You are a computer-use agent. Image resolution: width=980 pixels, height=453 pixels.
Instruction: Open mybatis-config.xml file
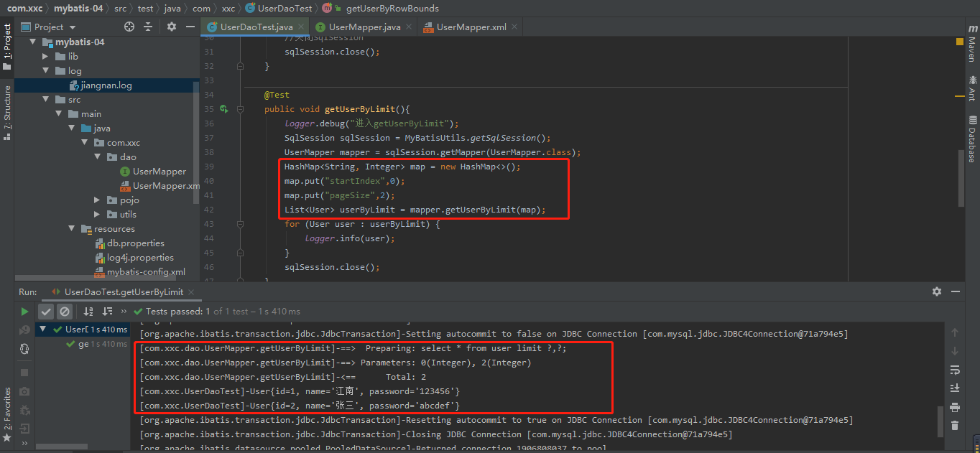click(x=140, y=271)
